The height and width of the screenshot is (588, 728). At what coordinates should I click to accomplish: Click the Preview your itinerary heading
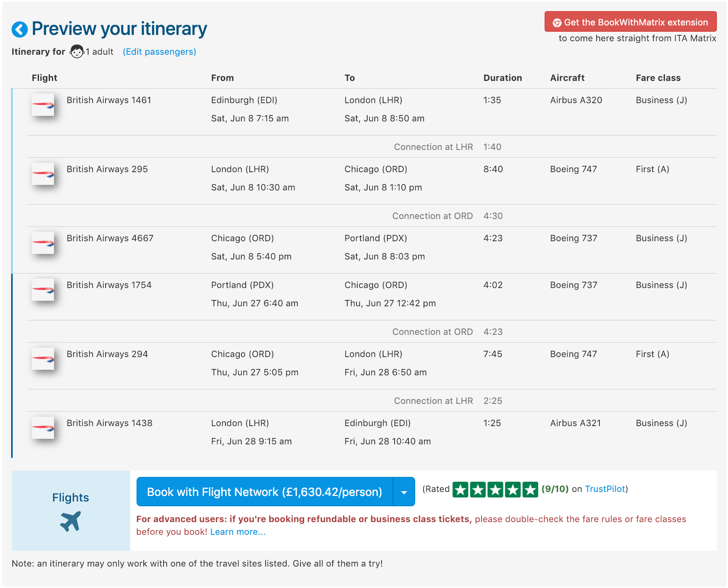119,29
